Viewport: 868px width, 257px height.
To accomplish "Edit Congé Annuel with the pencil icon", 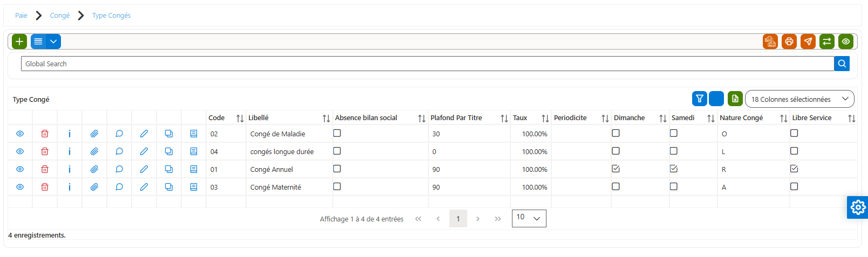I will 144,169.
